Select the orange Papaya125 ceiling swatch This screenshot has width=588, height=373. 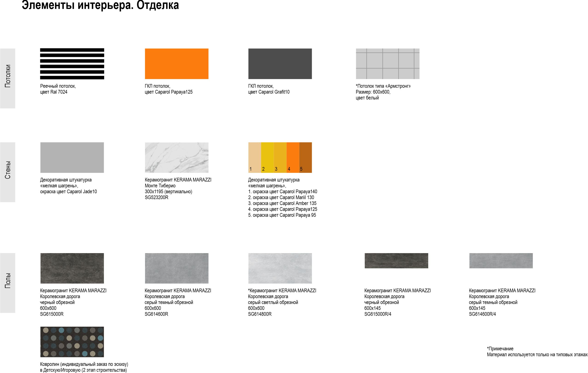tap(177, 64)
